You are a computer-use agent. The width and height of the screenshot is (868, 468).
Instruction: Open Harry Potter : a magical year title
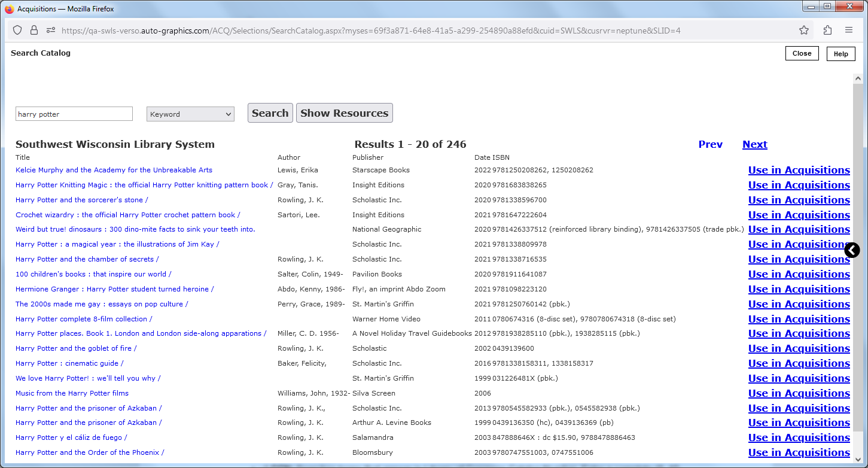tap(117, 244)
